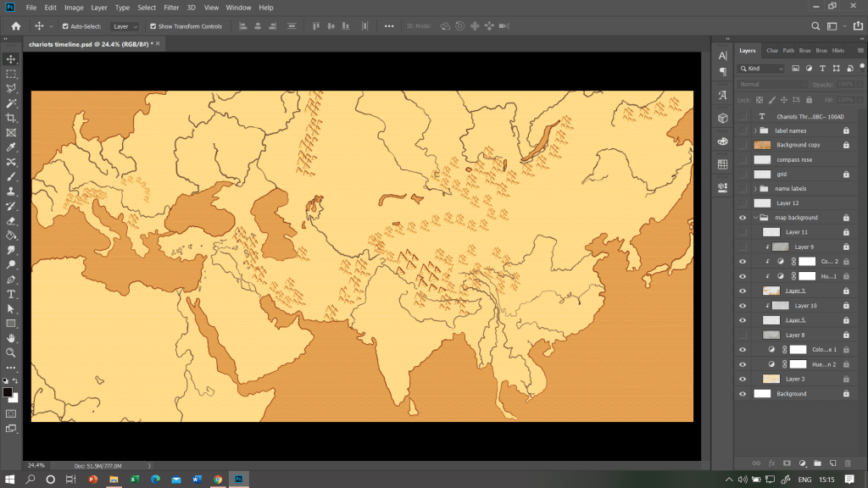The width and height of the screenshot is (868, 488).
Task: Select the Pen tool
Action: pos(11,280)
